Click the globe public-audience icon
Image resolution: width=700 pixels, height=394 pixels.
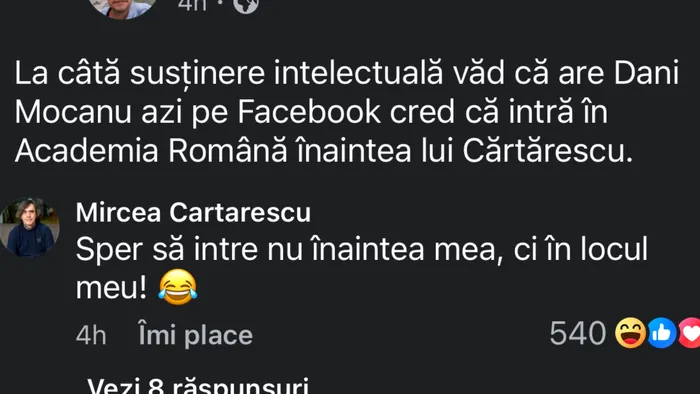click(246, 4)
